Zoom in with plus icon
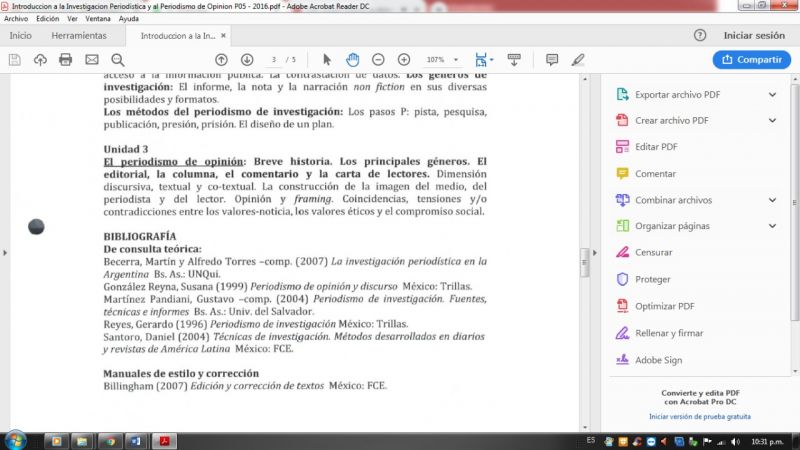The height and width of the screenshot is (450, 800). 404,60
